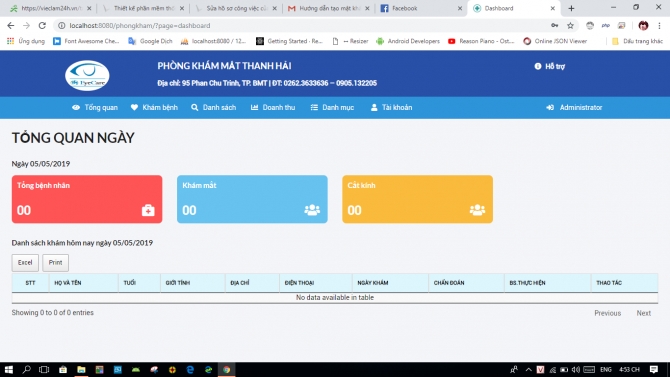Switch to the Facebook tab

click(421, 8)
